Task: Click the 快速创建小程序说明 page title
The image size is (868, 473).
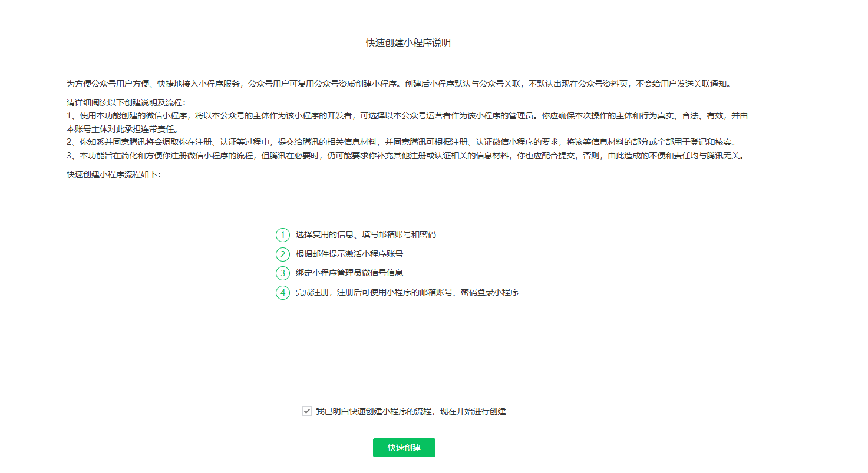Action: (408, 43)
